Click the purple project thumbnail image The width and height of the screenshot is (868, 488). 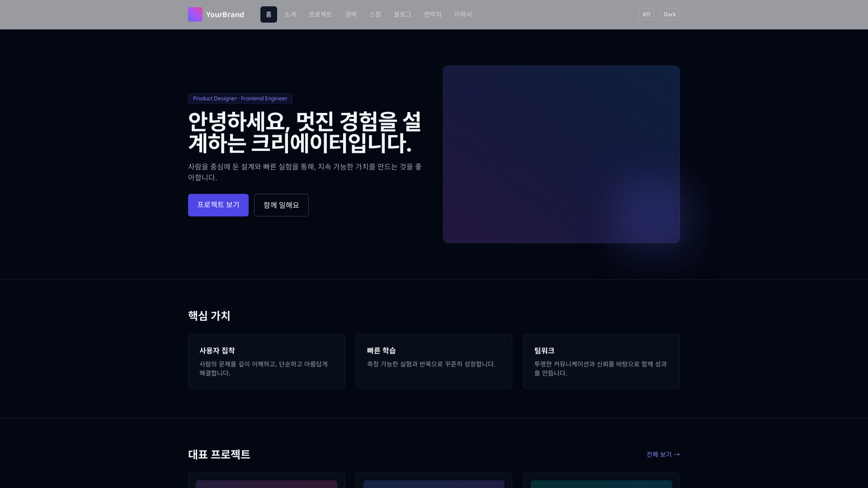click(x=266, y=484)
